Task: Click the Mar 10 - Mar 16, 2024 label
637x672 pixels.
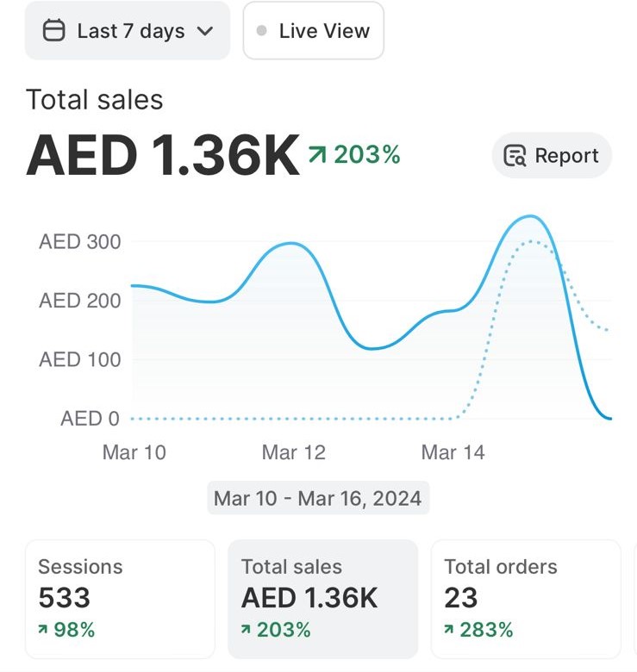Action: point(318,498)
